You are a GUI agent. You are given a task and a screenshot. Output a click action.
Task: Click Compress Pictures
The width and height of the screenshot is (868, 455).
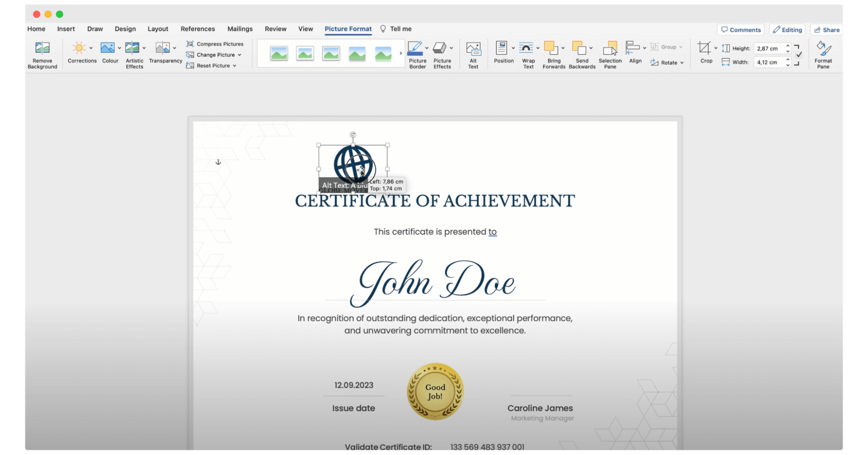tap(215, 44)
